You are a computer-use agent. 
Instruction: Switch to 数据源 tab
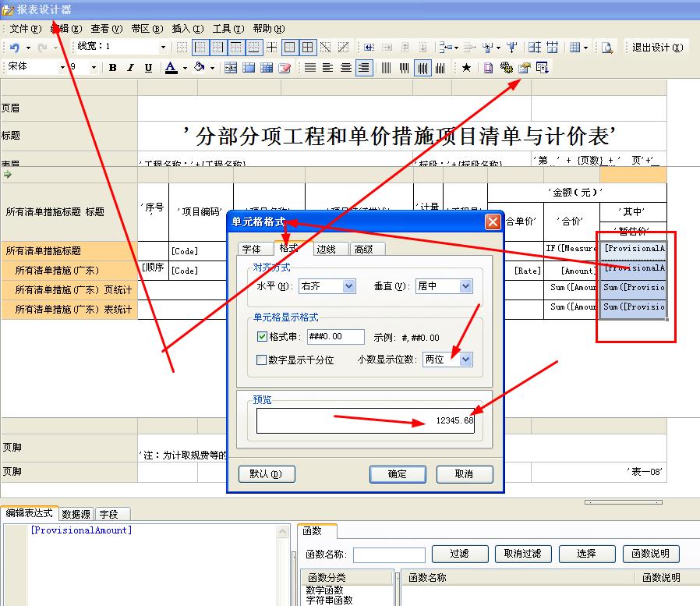(76, 514)
